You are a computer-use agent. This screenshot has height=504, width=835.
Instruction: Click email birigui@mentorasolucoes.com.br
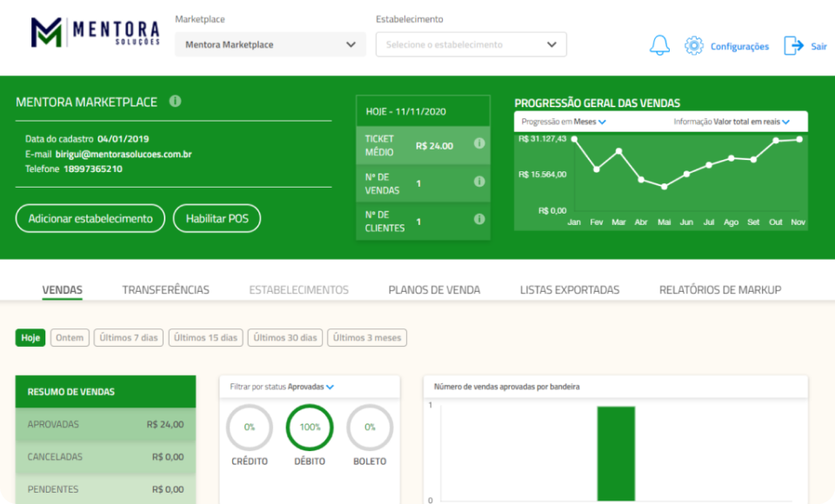click(124, 155)
